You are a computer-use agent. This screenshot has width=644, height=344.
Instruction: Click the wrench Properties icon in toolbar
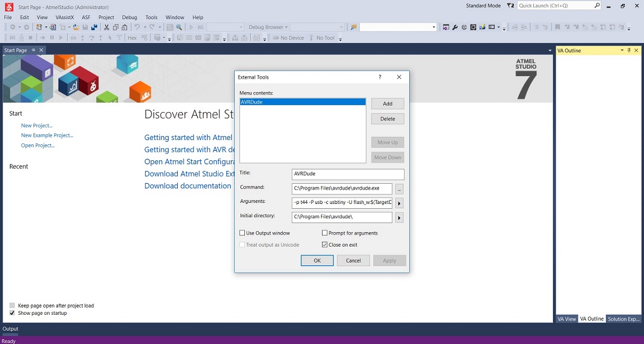(455, 27)
